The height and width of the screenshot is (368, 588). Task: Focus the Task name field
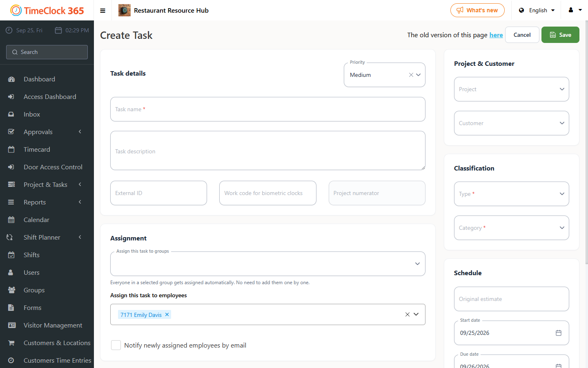tap(268, 109)
